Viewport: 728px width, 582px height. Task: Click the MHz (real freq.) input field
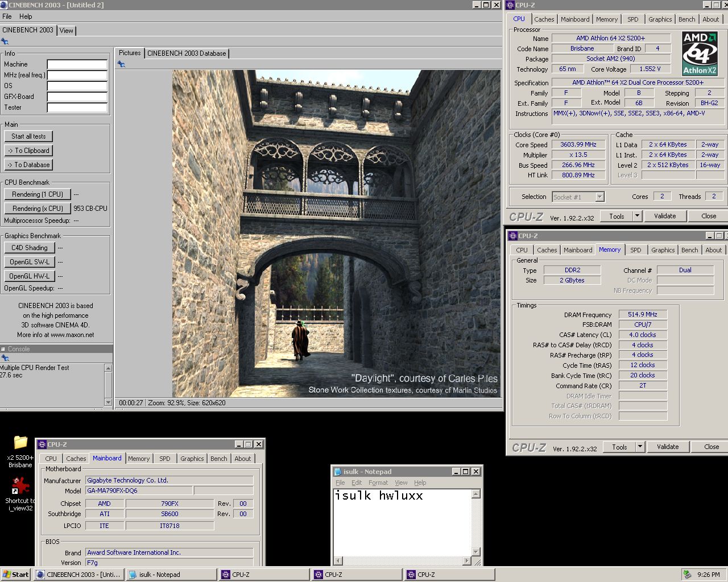tap(77, 75)
